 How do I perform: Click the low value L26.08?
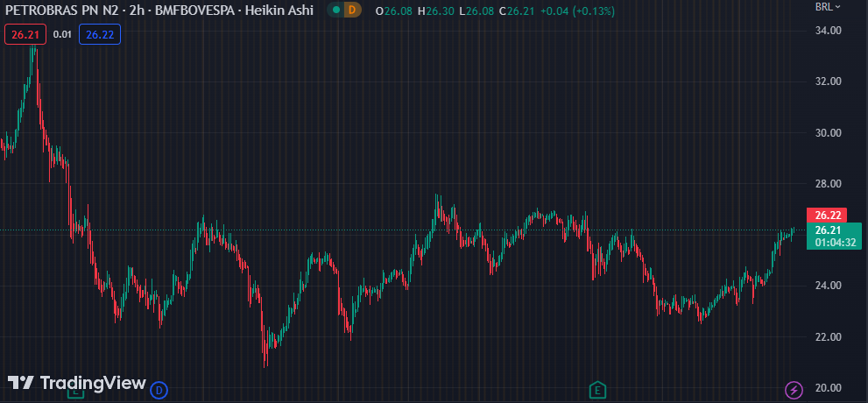point(476,11)
